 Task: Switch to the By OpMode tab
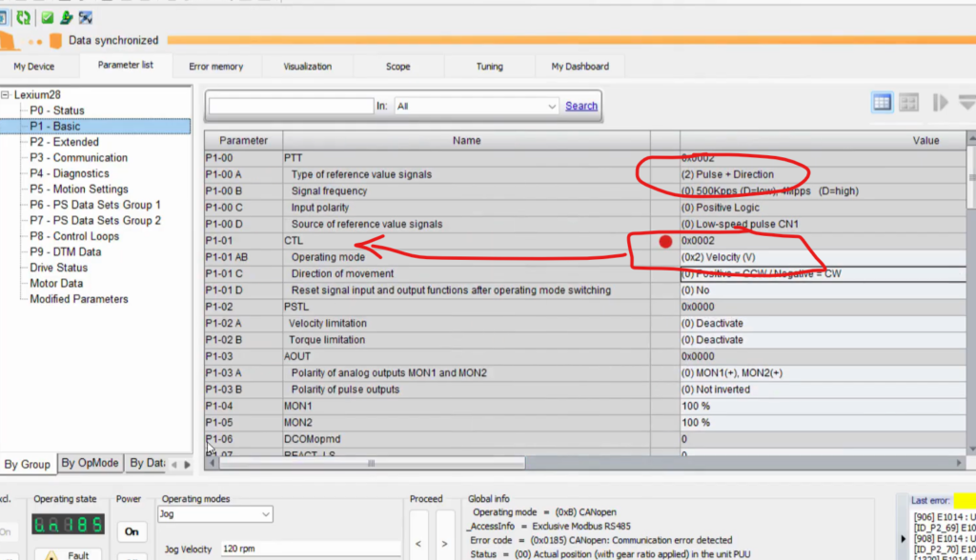(x=90, y=463)
